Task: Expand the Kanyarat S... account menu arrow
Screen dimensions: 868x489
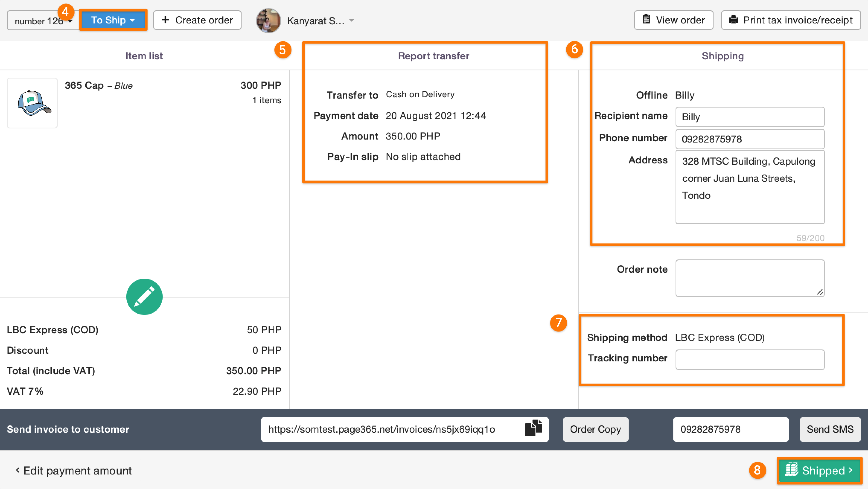Action: [x=351, y=20]
